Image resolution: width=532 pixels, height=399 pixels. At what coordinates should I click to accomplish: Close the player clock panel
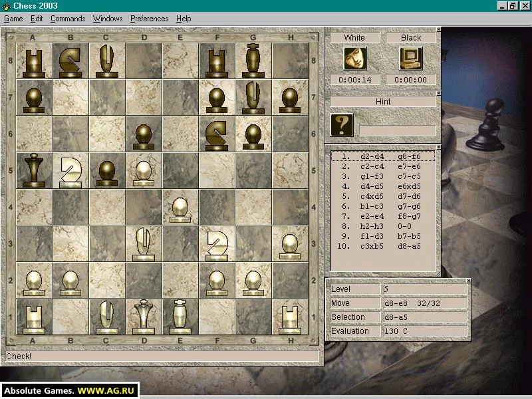click(x=438, y=30)
